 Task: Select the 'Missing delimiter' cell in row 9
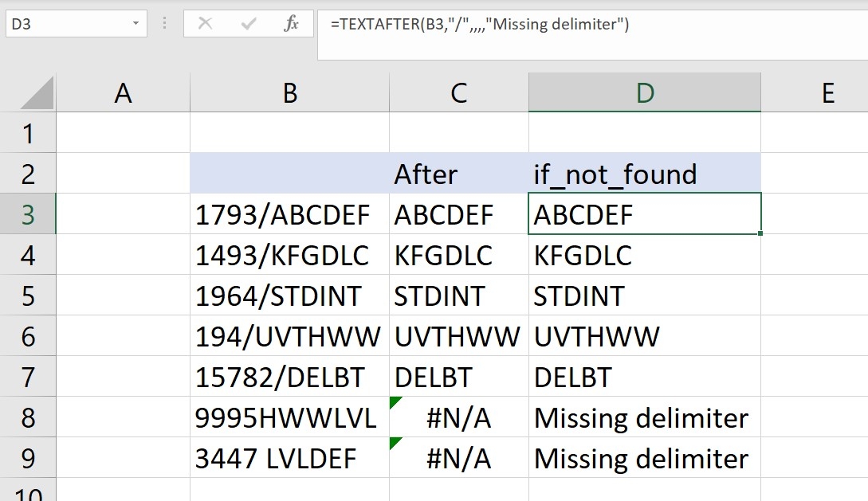pyautogui.click(x=644, y=458)
